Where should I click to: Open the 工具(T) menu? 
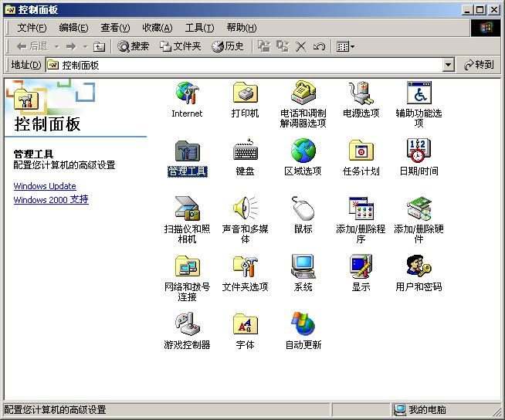pyautogui.click(x=199, y=28)
